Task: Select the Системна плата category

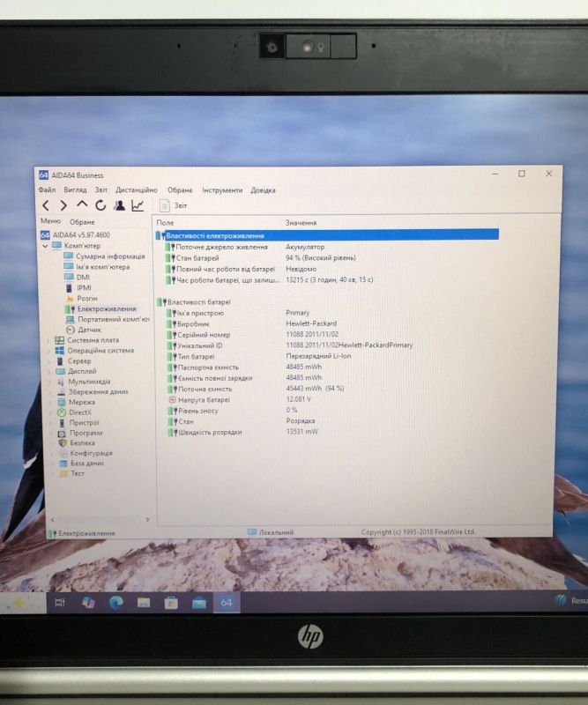Action: 86,340
